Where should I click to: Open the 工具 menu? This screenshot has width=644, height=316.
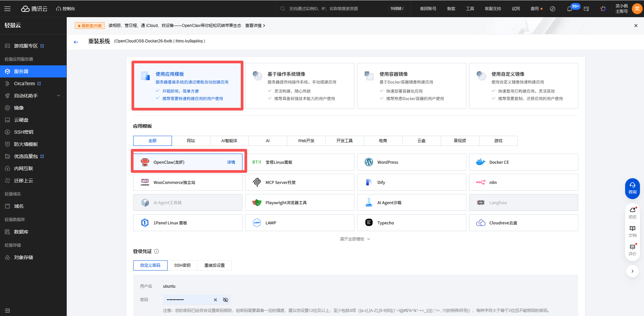tap(470, 9)
